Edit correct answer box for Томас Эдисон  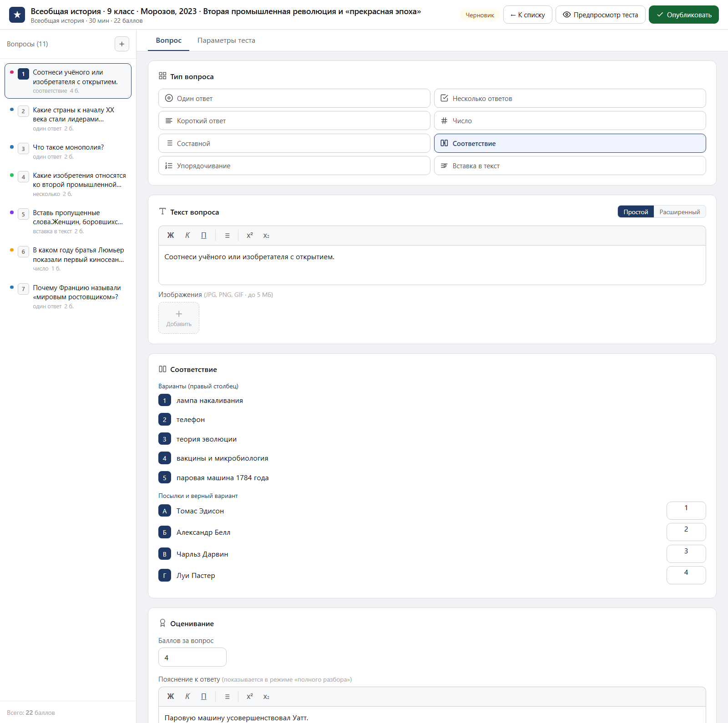click(x=686, y=511)
